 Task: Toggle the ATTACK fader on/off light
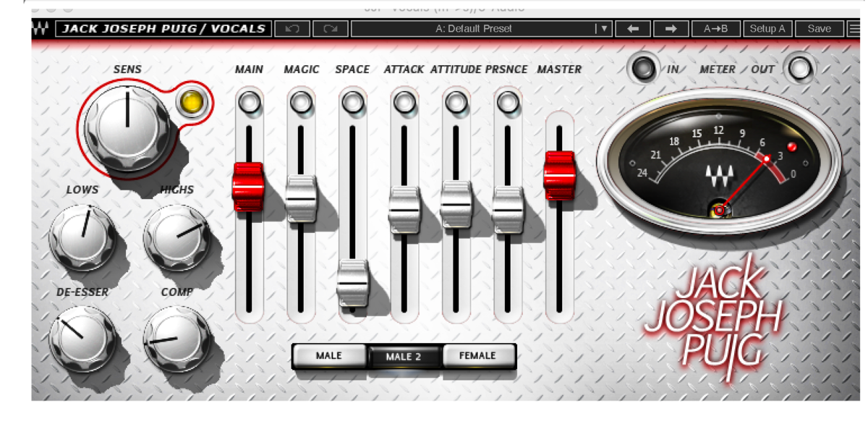(404, 103)
